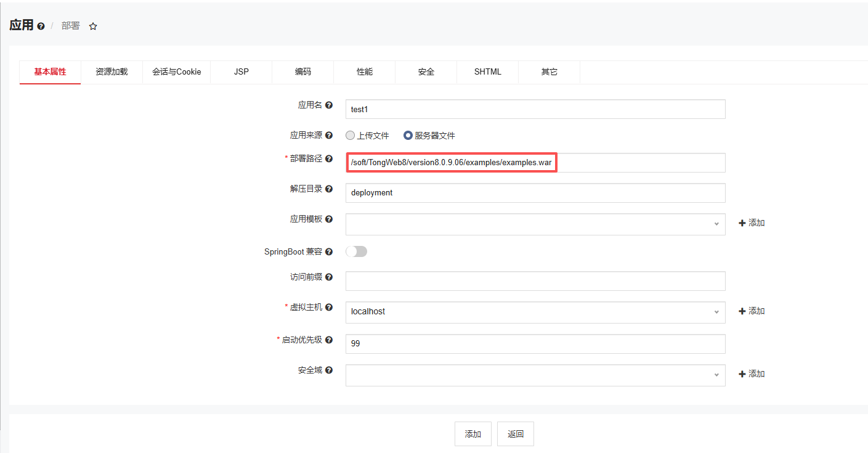The image size is (868, 453).
Task: Click the star favorite icon beside 部署
Action: (x=93, y=27)
